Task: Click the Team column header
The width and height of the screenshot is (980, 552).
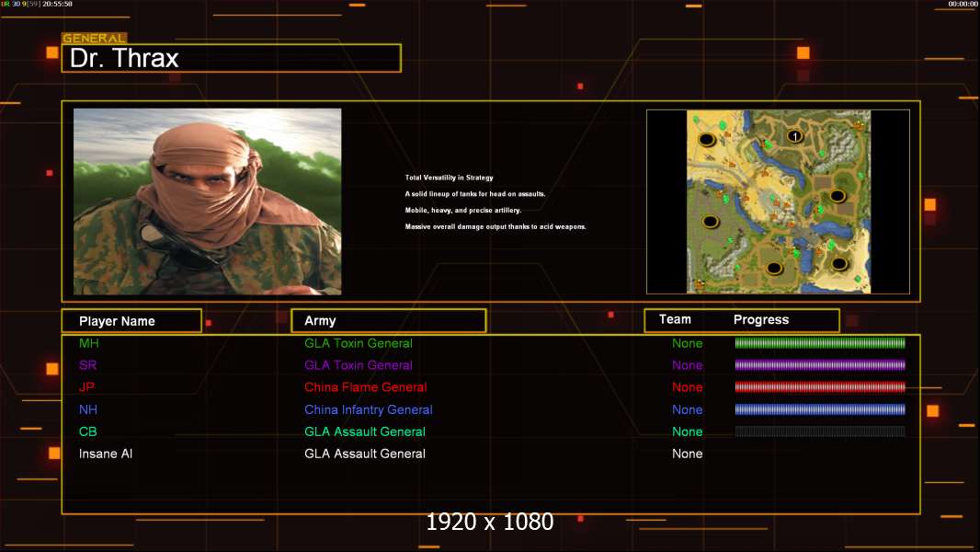Action: click(x=675, y=319)
